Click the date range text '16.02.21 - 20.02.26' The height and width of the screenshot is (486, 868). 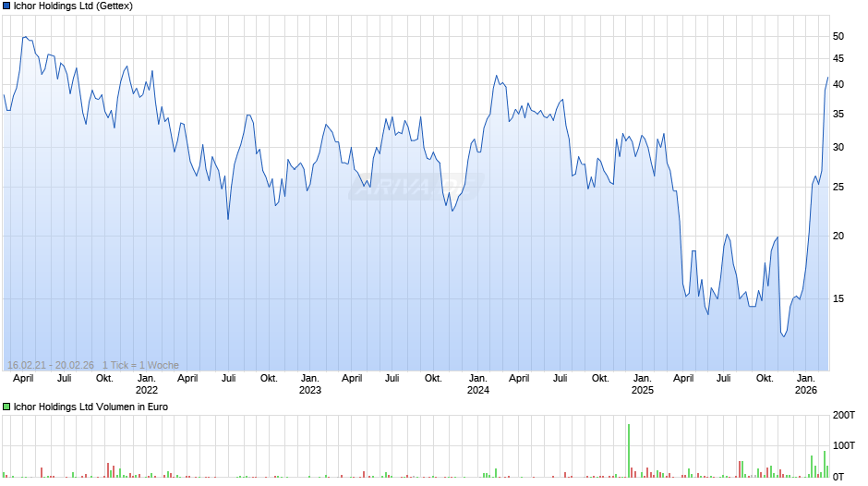(51, 365)
